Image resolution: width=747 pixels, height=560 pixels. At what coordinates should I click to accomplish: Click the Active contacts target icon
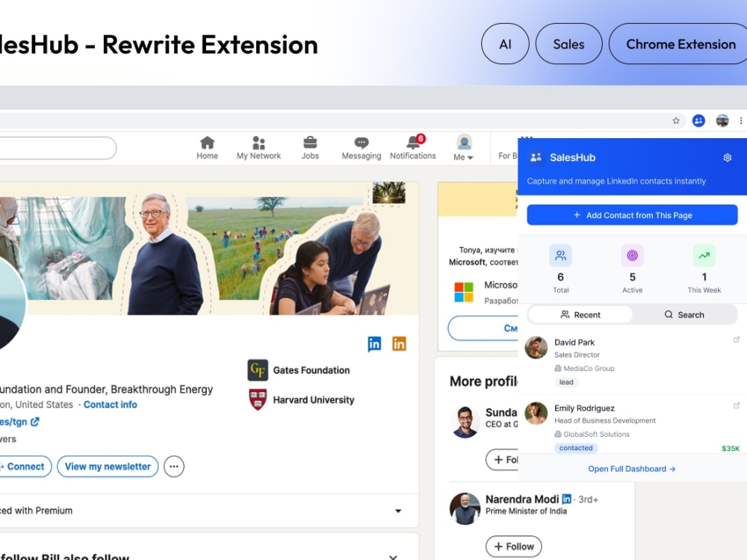(x=632, y=255)
